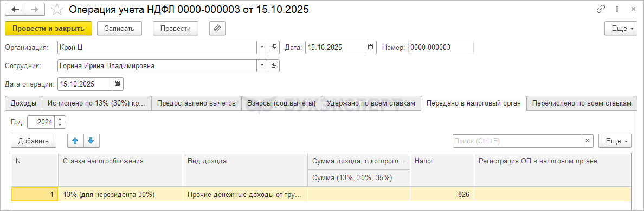Click the Провести и закрыть button
644x211 pixels.
tap(48, 28)
